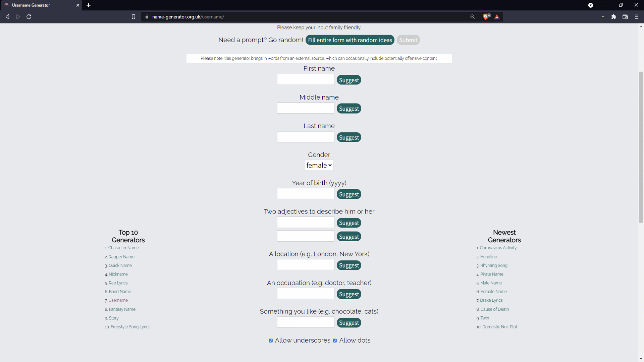
Task: Open the browser hamburger menu
Action: click(637, 17)
